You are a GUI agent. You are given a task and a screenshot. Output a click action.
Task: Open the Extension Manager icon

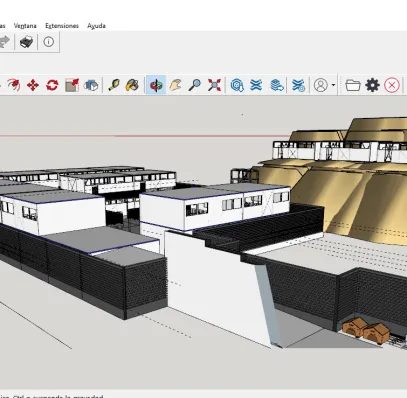pos(298,85)
